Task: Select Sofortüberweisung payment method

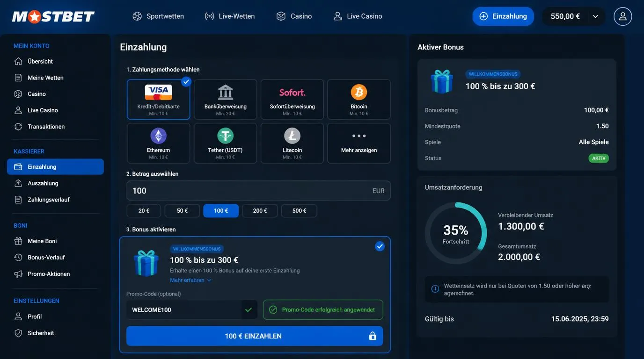Action: click(x=292, y=100)
